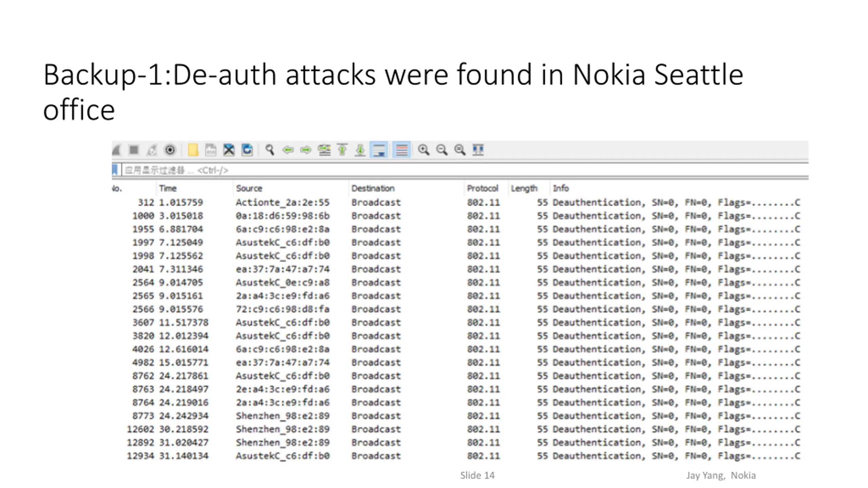Screen dimensions: 868x488
Task: Click Shenzhen_98:e2:89 in packet 8773
Action: tap(282, 416)
